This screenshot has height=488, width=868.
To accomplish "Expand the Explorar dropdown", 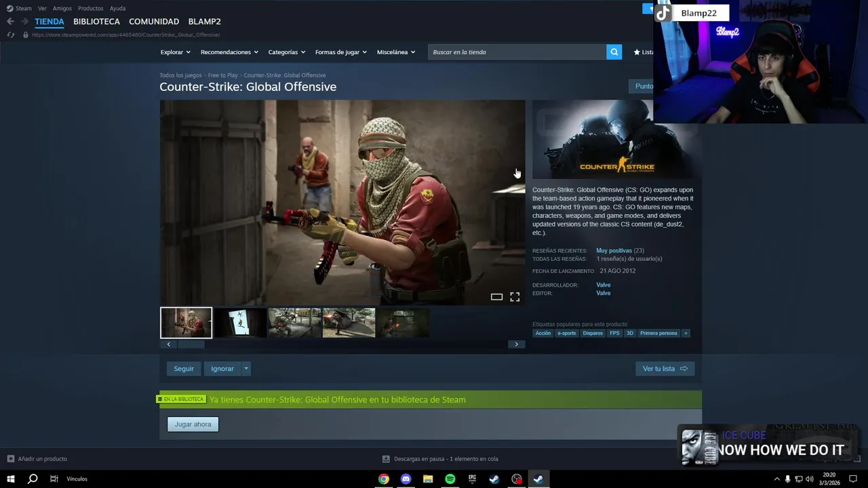I will click(x=175, y=52).
